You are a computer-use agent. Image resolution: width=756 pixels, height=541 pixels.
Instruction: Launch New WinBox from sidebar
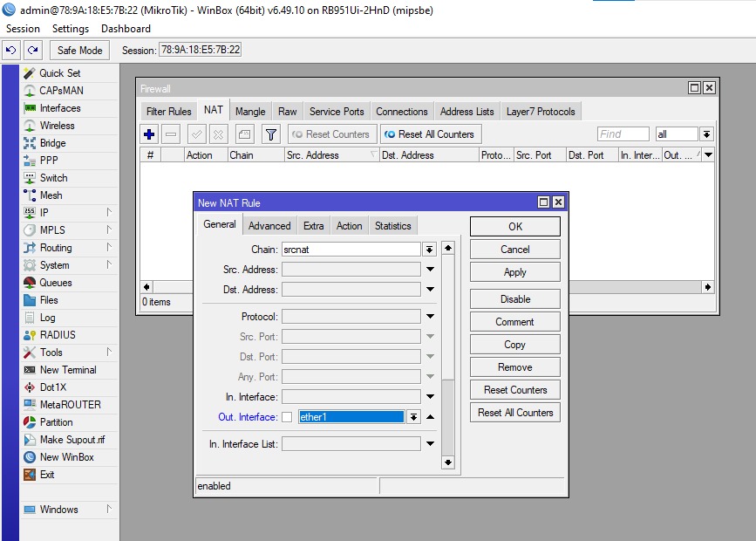click(x=70, y=456)
